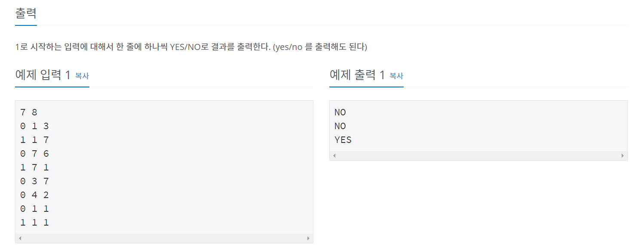
Task: Copy sample input 1 via 복사 link
Action: point(82,76)
